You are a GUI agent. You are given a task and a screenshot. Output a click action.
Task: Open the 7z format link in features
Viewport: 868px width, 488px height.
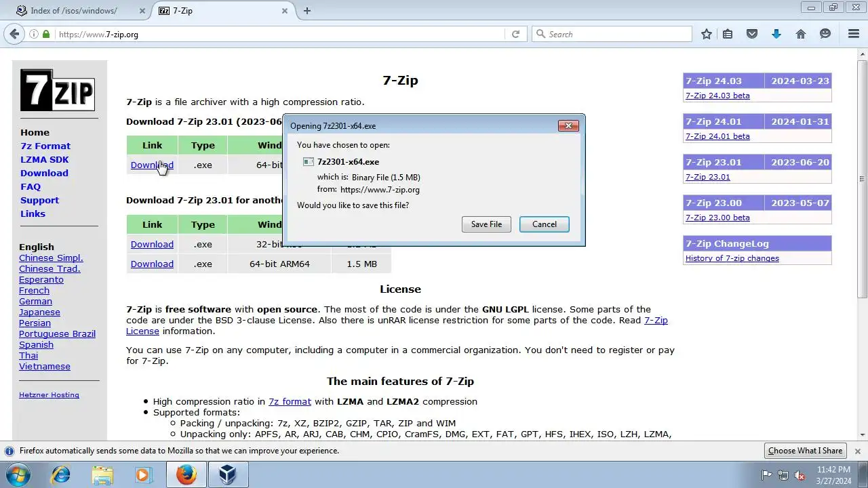coord(290,401)
